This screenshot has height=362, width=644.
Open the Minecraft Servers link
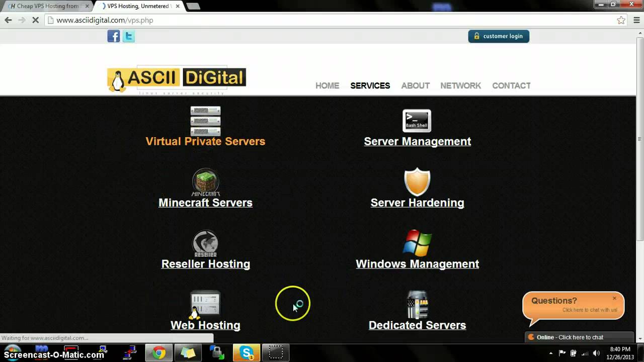pyautogui.click(x=205, y=203)
